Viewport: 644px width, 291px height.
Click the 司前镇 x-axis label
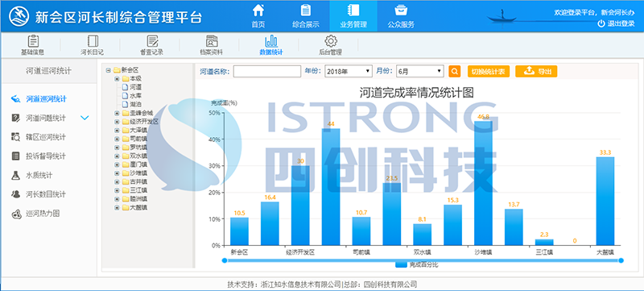(361, 252)
